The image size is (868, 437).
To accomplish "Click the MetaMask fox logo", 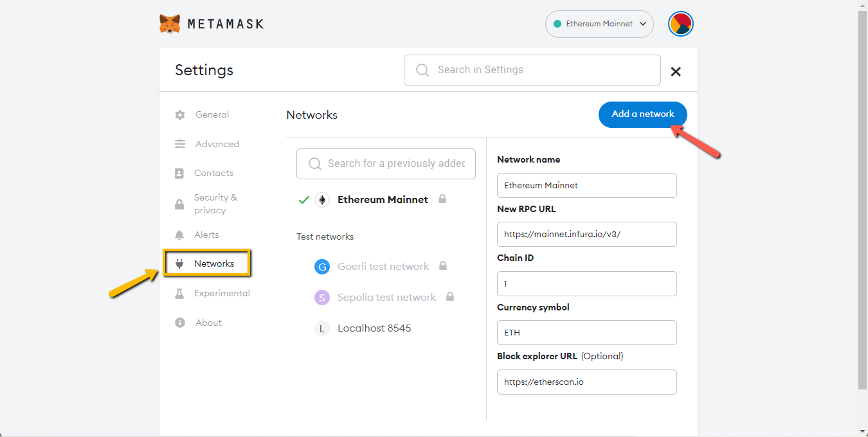I will (170, 24).
